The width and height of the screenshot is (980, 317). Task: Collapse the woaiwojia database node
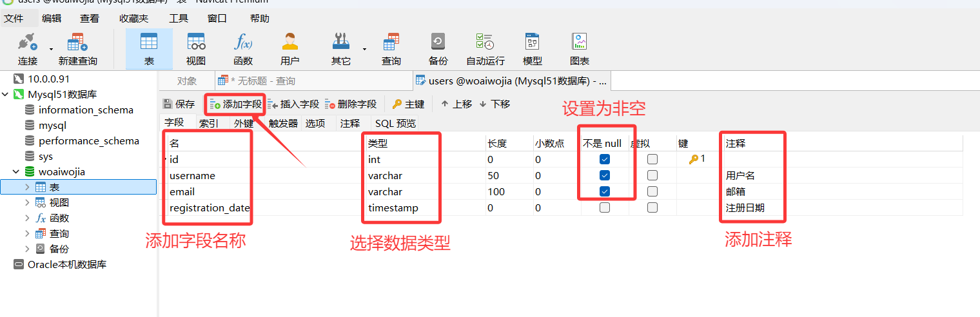click(x=15, y=172)
